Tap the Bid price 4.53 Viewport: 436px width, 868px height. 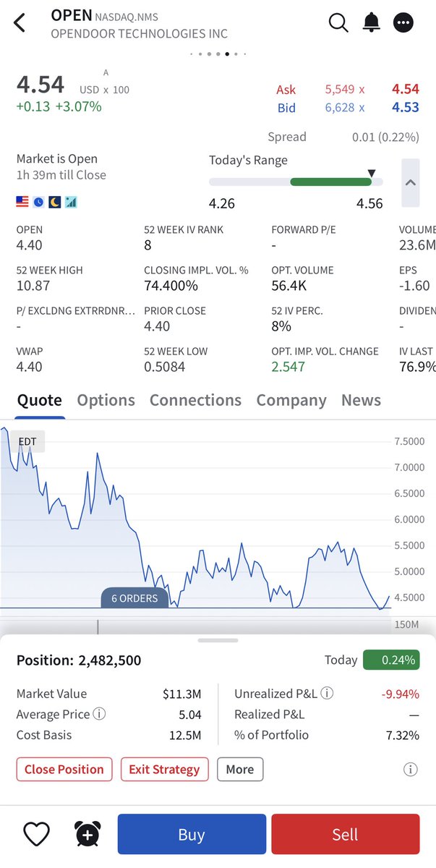point(406,108)
